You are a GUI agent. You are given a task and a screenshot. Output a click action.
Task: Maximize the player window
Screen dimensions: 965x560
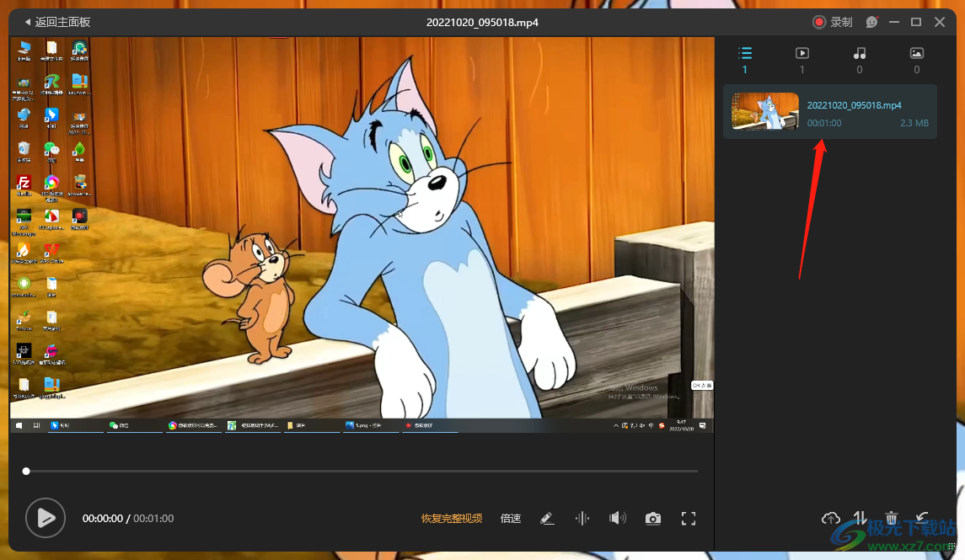coord(916,22)
